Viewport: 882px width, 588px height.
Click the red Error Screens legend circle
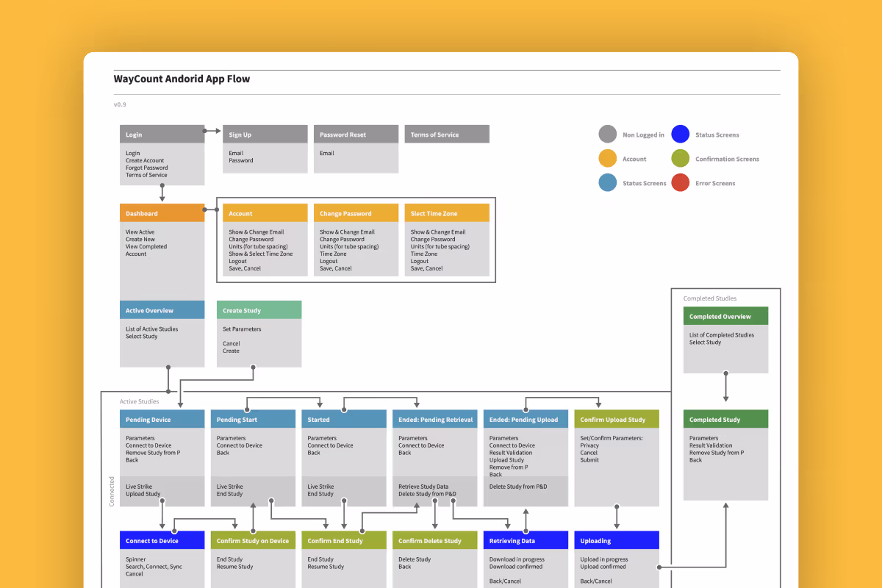680,183
